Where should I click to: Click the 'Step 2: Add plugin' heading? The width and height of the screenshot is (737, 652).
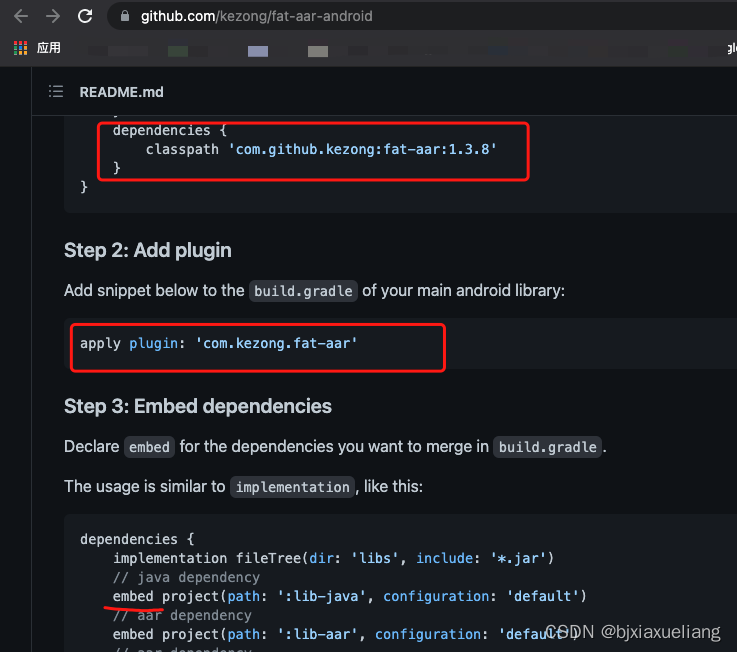click(148, 251)
